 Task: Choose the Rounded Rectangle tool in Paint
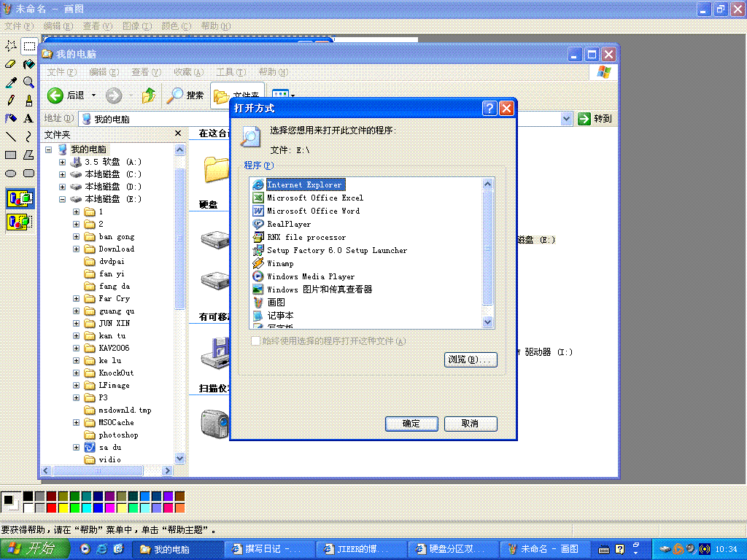point(29,174)
